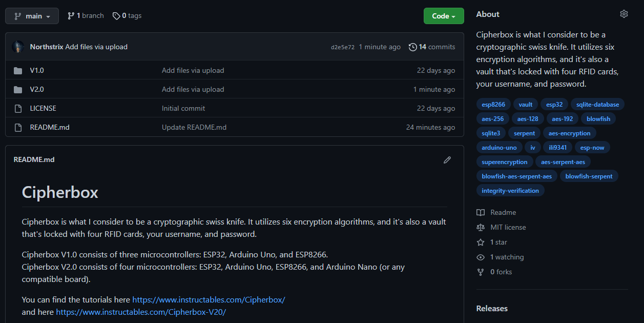Expand the green Code dropdown
Image resolution: width=644 pixels, height=323 pixels.
(444, 16)
